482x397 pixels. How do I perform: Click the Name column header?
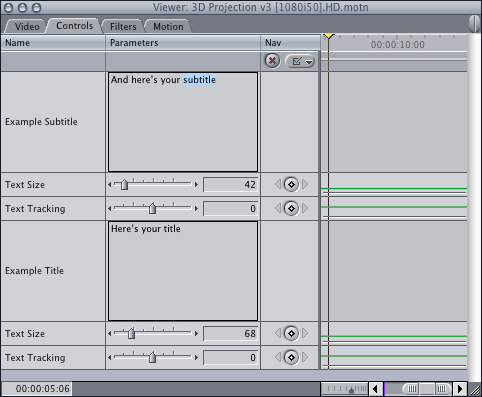53,43
